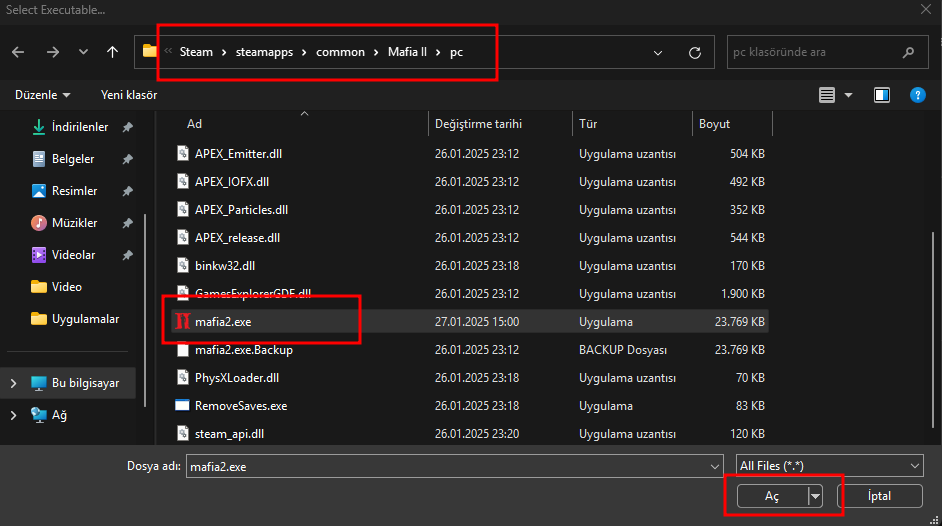Select APEX_Particles.dll file
This screenshot has height=526, width=942.
point(241,210)
